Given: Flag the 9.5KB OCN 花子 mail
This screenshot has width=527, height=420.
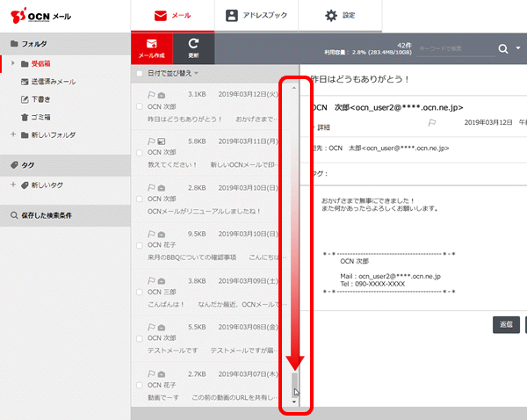Looking at the screenshot, I should point(151,234).
